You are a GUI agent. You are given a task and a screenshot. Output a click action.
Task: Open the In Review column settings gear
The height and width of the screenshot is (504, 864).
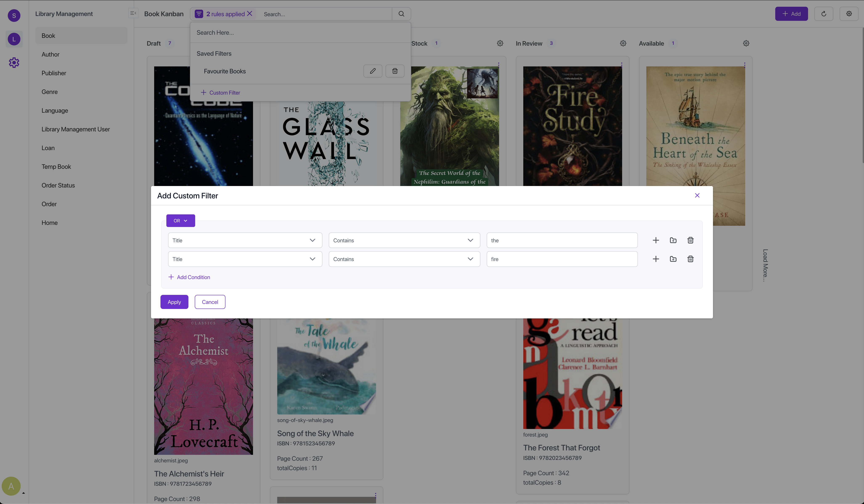[x=623, y=44]
